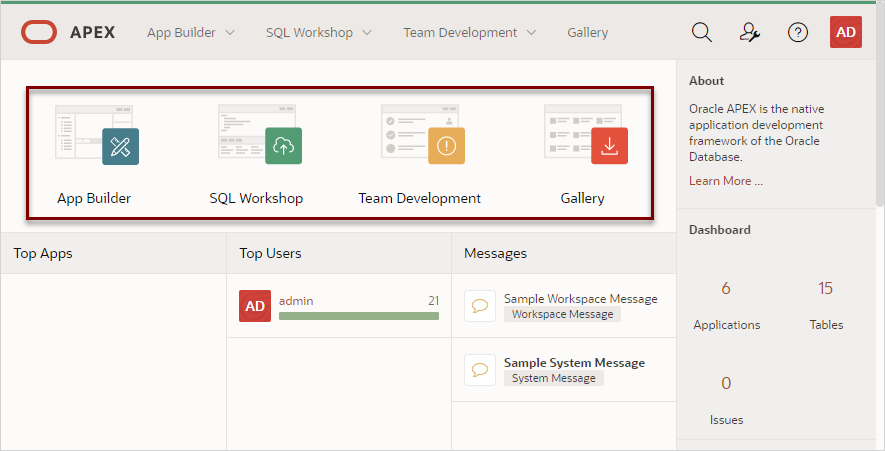Open the Team Development large icon
This screenshot has height=451, width=885.
423,134
